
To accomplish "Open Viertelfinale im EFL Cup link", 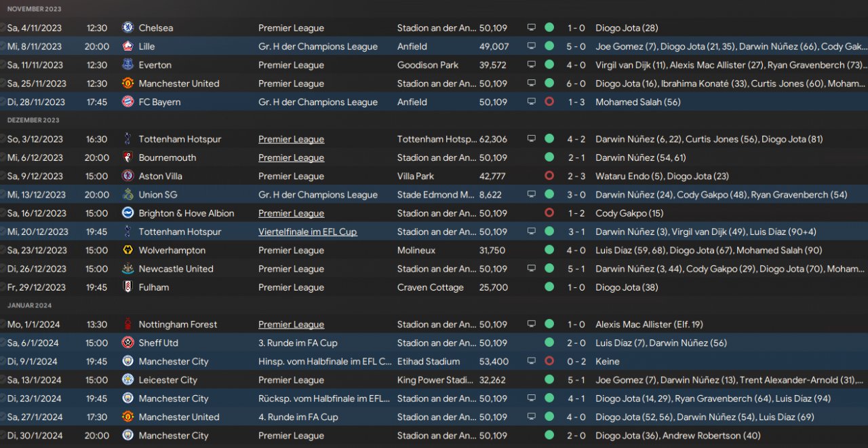I will coord(307,231).
